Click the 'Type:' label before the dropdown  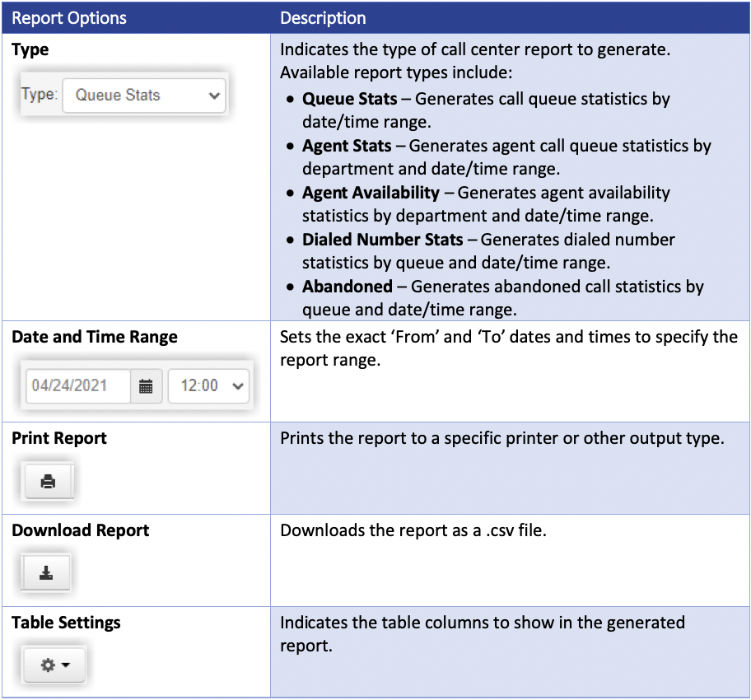point(39,95)
